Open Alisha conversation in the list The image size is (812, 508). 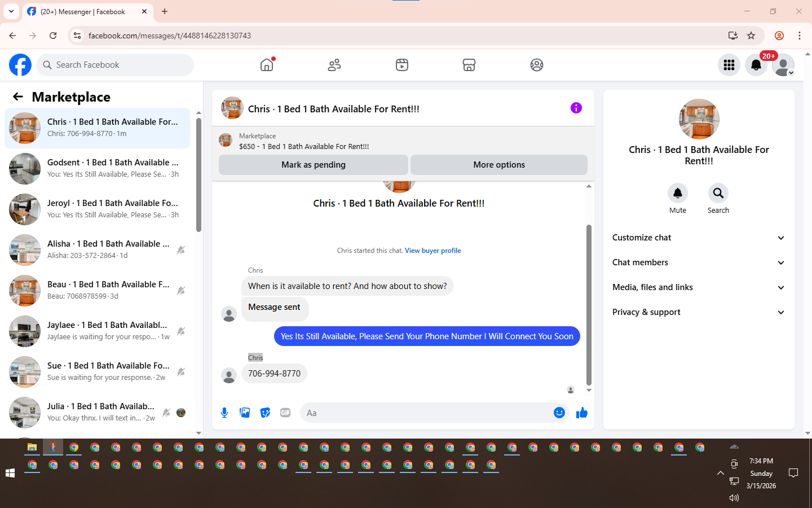98,250
